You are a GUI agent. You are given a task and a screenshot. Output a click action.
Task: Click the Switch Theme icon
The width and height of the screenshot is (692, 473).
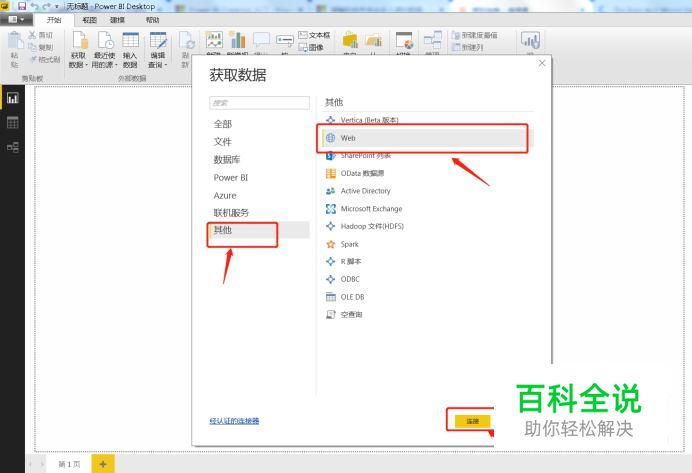pos(404,42)
